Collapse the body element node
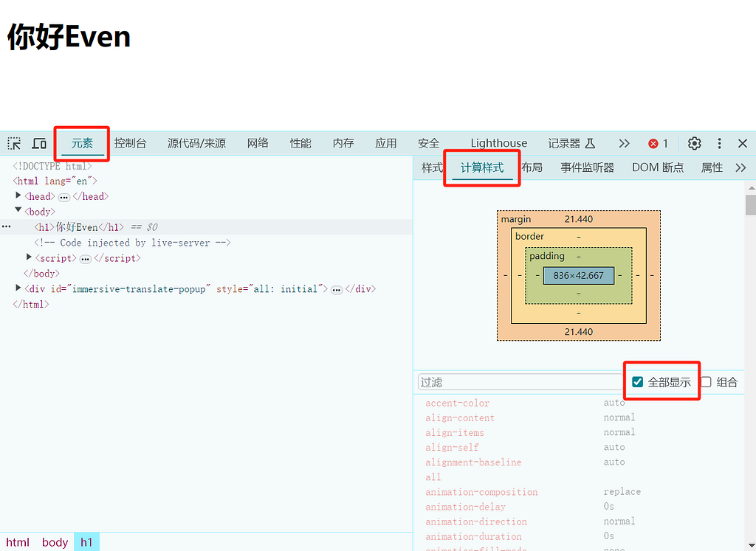This screenshot has width=756, height=551. pos(18,210)
